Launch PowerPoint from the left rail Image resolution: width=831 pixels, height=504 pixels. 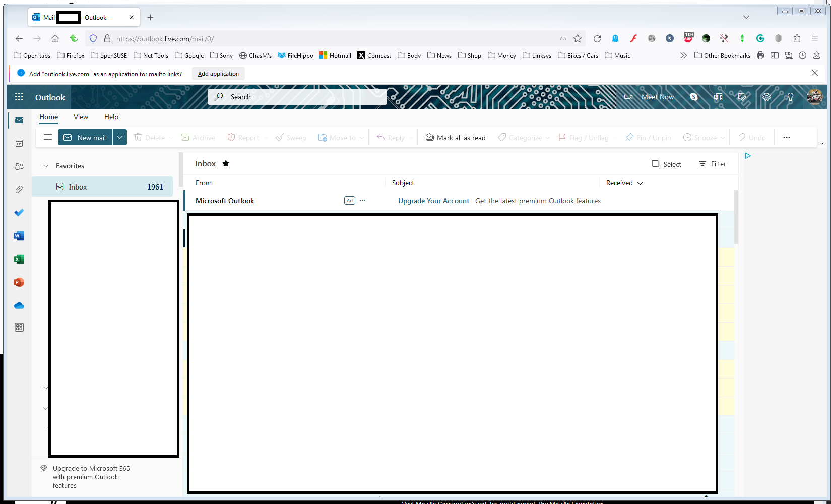(x=19, y=282)
